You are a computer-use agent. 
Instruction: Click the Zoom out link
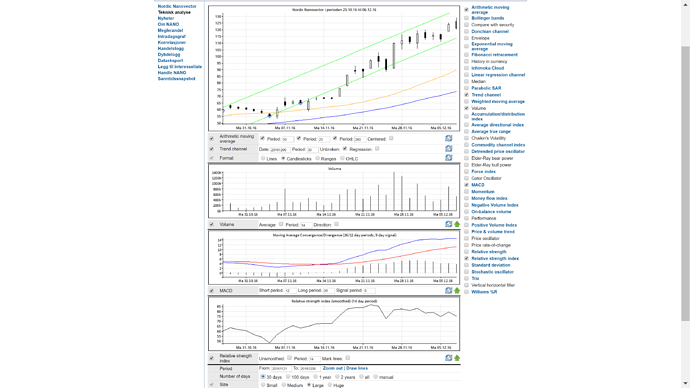[x=333, y=368]
